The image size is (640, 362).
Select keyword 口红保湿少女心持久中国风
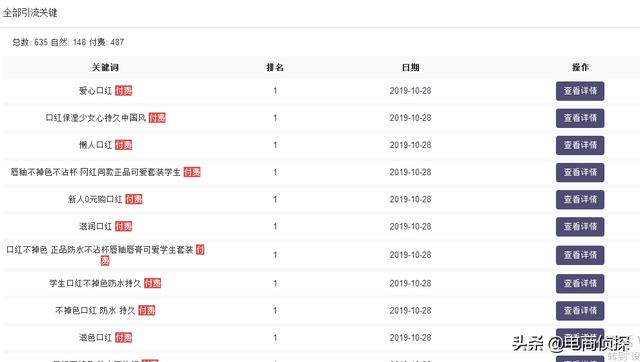(x=96, y=118)
